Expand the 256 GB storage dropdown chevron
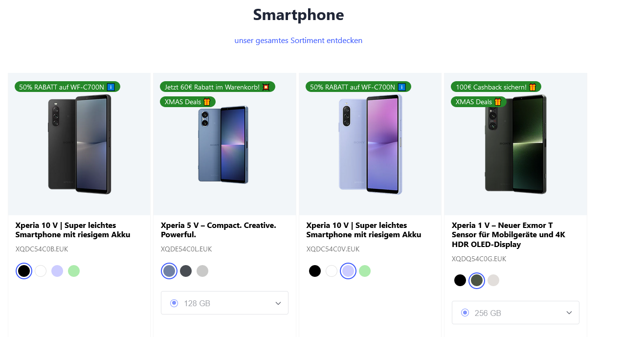Image resolution: width=644 pixels, height=337 pixels. [x=569, y=313]
